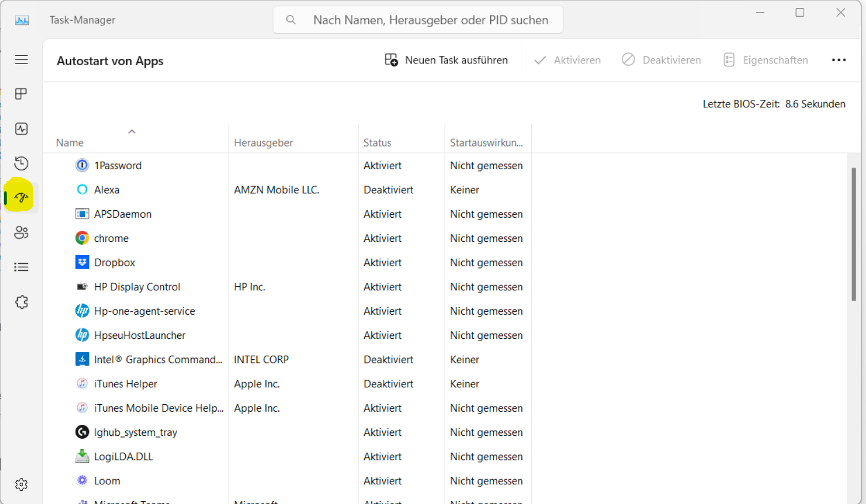Open the Processes page in sidebar
This screenshot has height=504, width=866.
[x=21, y=94]
